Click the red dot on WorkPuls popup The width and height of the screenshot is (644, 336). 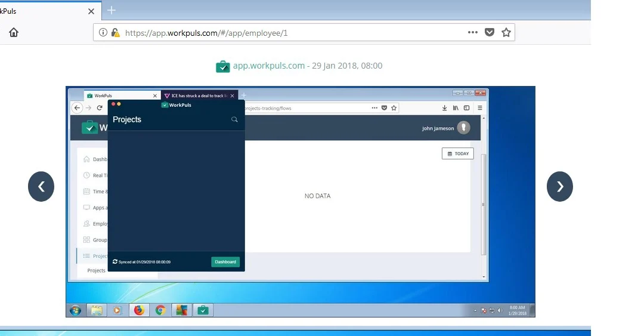[x=113, y=104]
